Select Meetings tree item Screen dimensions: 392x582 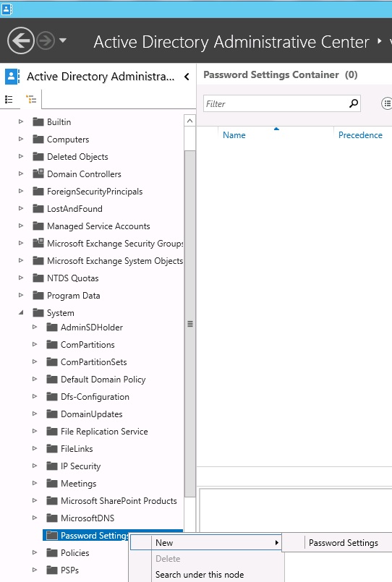pos(78,484)
